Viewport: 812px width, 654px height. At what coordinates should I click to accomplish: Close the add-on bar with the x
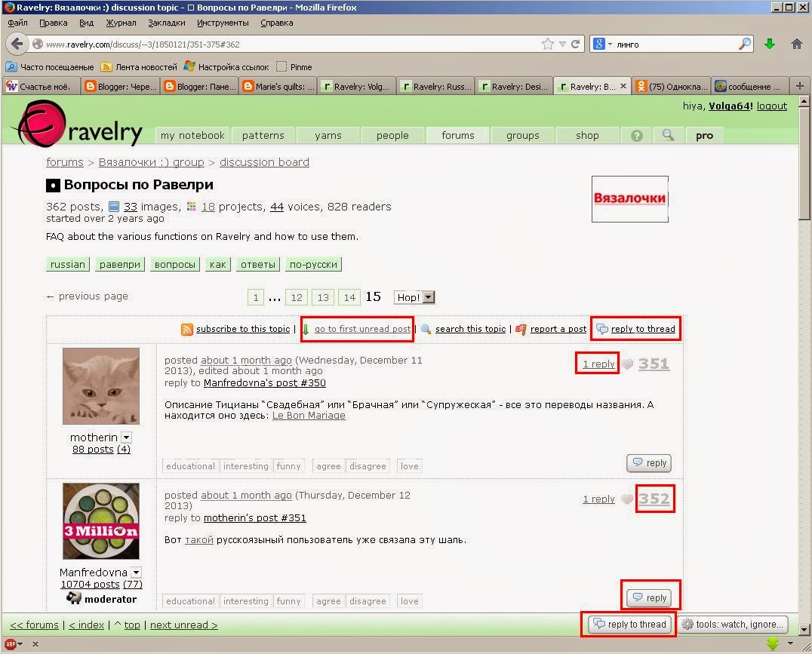point(35,644)
